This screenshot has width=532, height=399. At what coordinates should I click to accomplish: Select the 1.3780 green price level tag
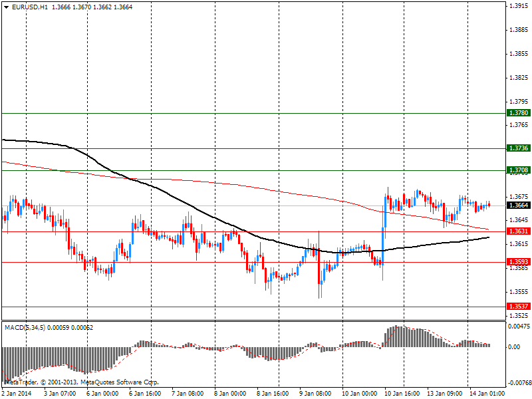pos(518,113)
